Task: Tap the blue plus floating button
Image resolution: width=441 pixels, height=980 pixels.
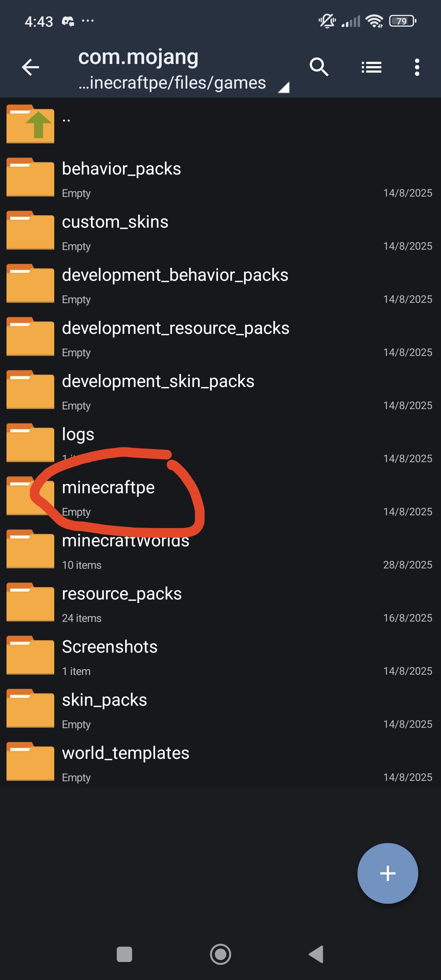Action: click(x=388, y=873)
